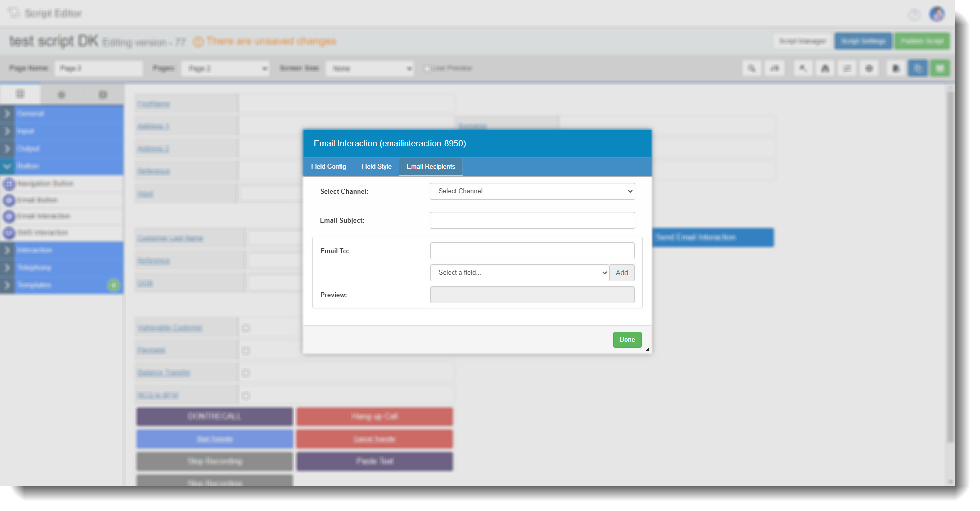
Task: Click the DOB field label
Action: tap(145, 283)
